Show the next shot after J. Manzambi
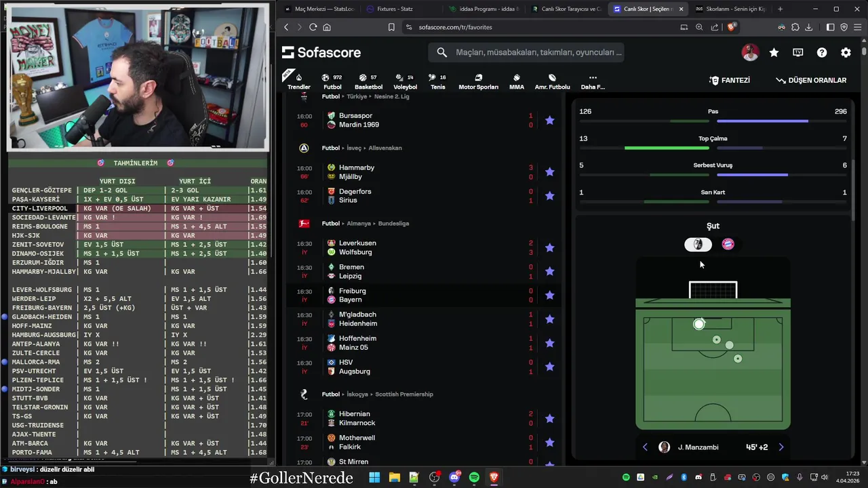Screen dimensions: 868x488 click(x=781, y=447)
